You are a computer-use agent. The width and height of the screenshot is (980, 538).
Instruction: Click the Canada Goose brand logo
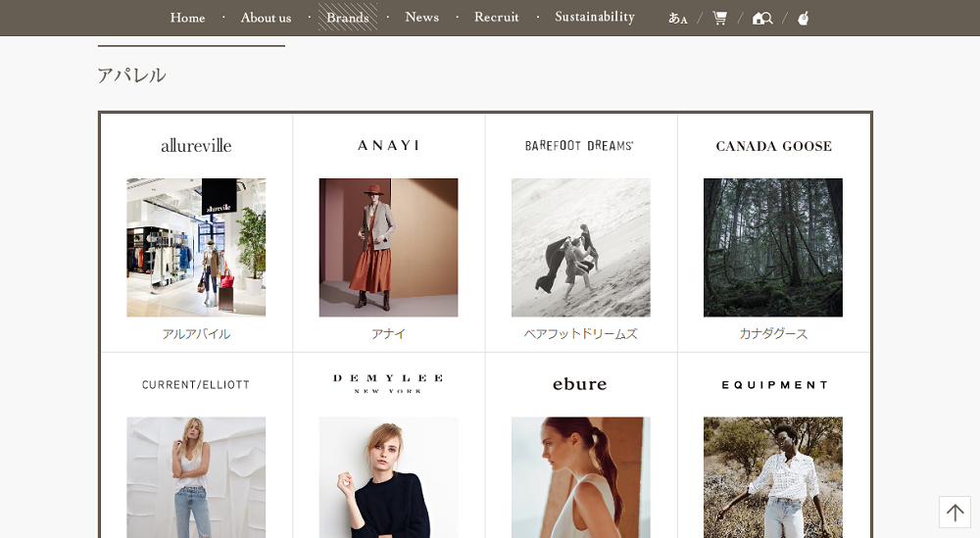774,146
